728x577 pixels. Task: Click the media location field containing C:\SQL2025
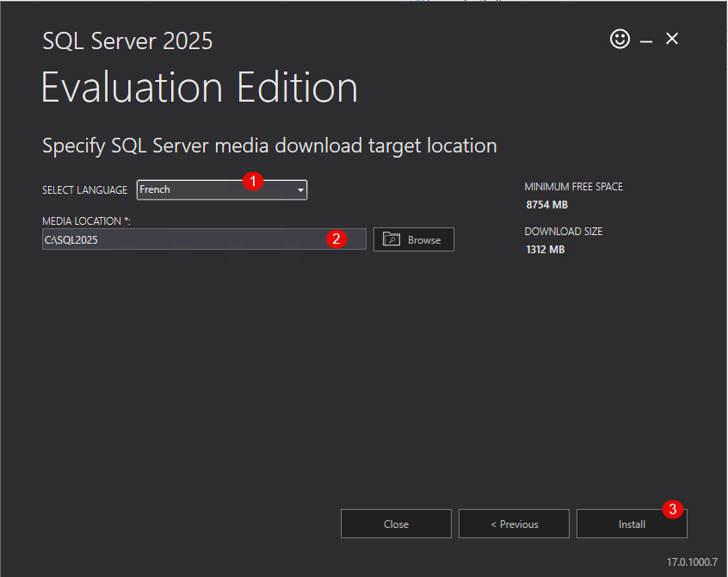point(204,239)
